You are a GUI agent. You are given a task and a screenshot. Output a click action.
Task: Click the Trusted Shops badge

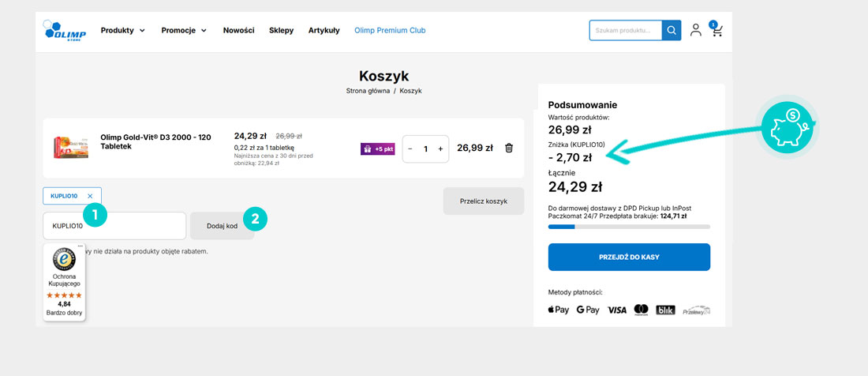pos(64,282)
